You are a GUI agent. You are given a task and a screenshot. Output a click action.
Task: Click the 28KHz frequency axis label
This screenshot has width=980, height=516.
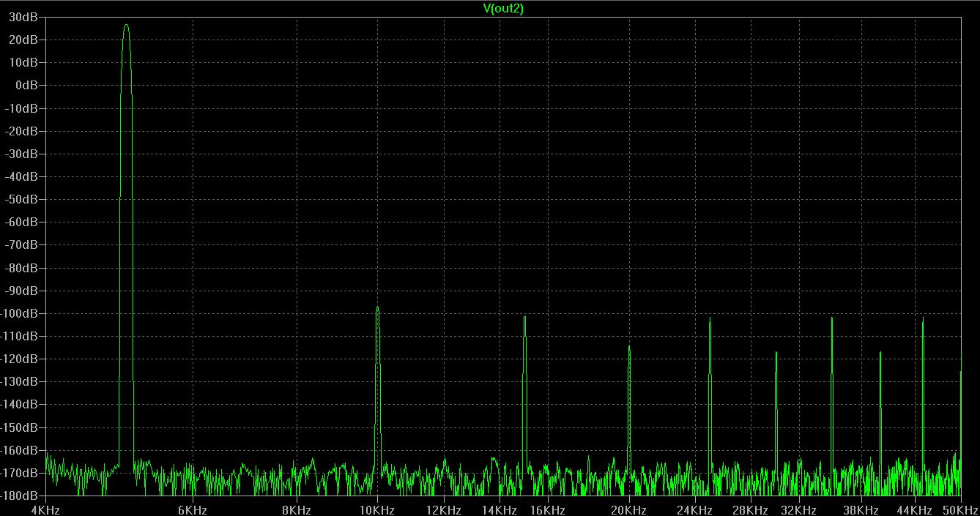tap(750, 509)
